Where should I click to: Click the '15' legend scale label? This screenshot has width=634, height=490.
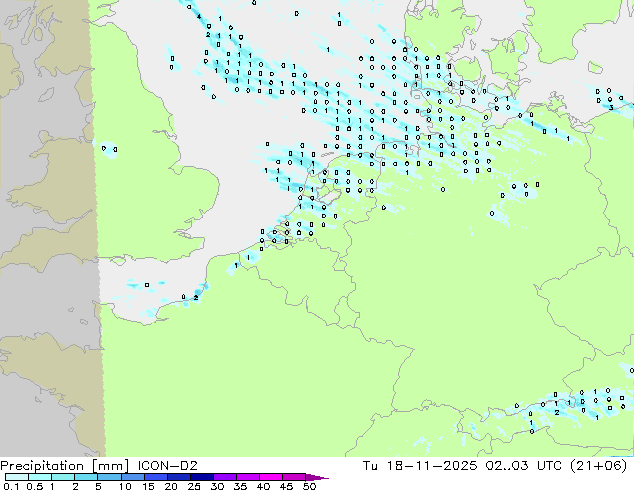(x=148, y=486)
